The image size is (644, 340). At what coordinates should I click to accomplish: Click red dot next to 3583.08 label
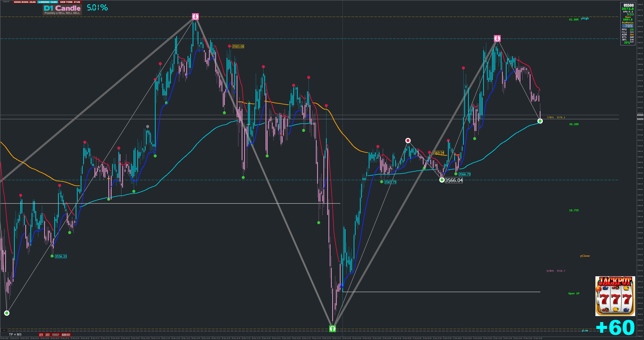[229, 46]
